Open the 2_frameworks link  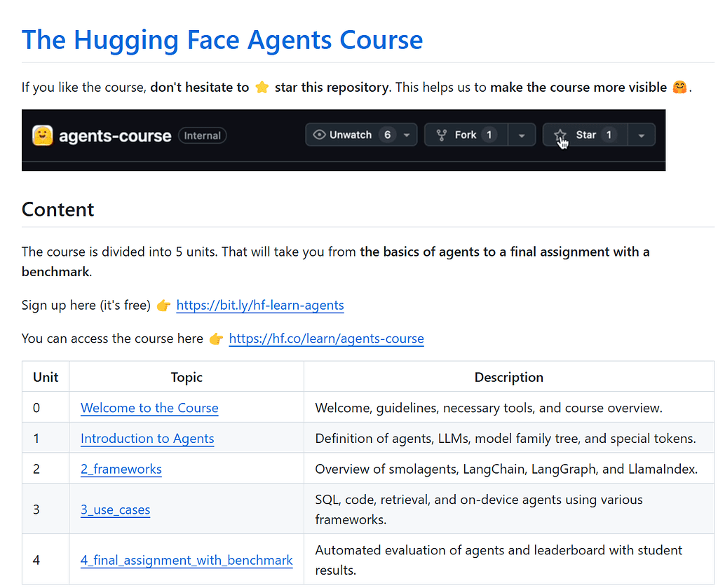pos(121,469)
